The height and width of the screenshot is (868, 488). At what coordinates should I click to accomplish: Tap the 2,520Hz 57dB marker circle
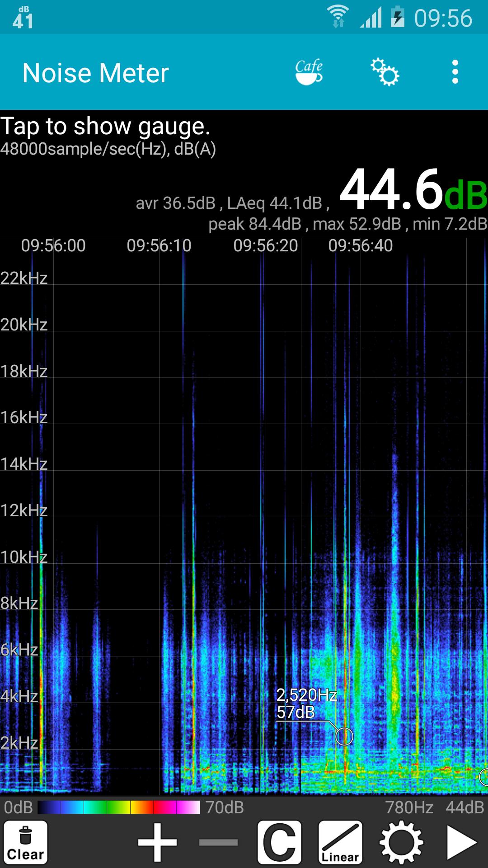pos(344,736)
